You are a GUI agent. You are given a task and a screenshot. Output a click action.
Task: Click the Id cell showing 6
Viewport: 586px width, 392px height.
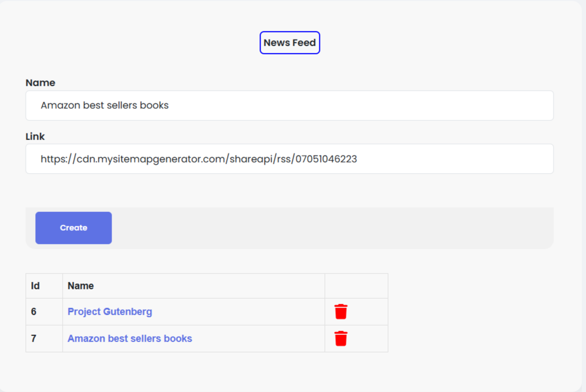34,312
